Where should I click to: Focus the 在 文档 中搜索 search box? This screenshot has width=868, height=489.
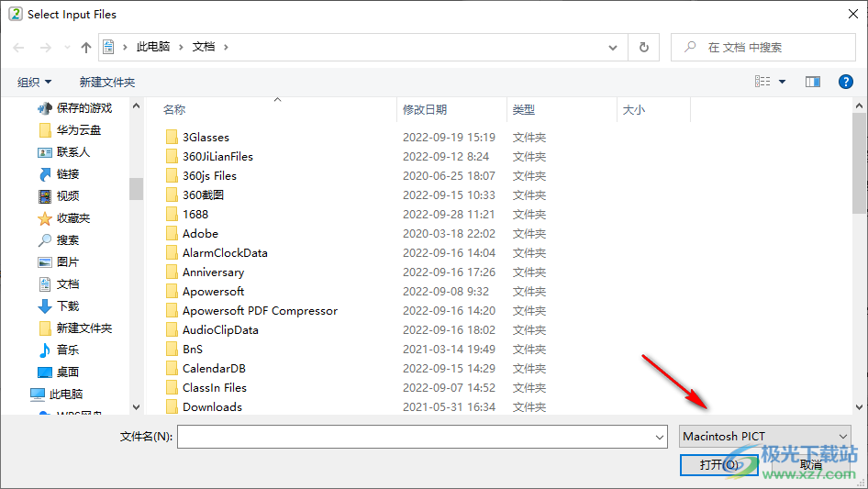(763, 48)
